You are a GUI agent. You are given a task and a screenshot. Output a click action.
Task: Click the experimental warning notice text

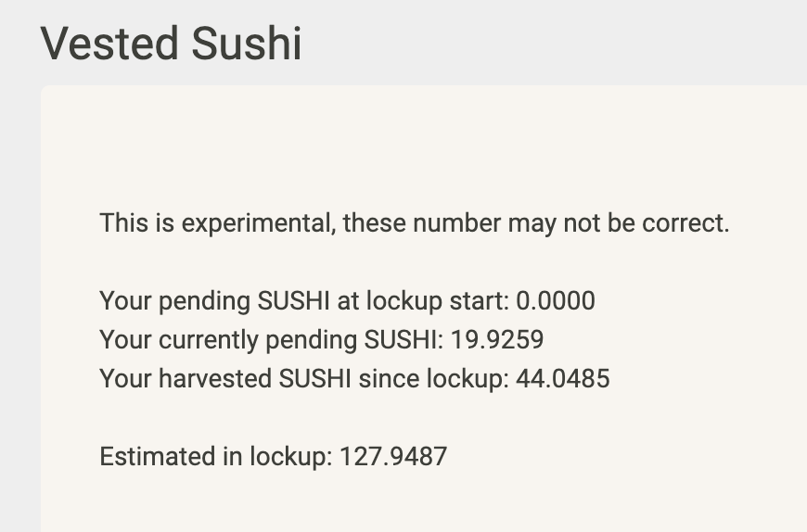[415, 223]
